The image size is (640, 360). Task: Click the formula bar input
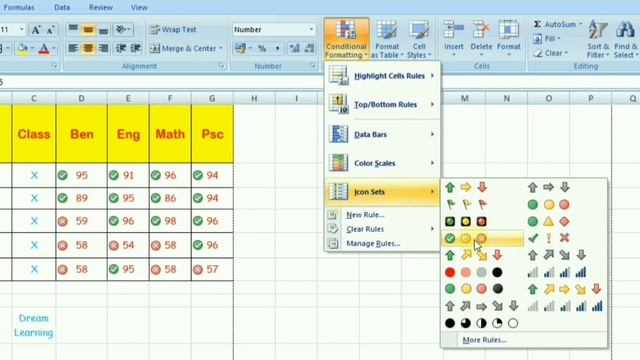[320, 82]
